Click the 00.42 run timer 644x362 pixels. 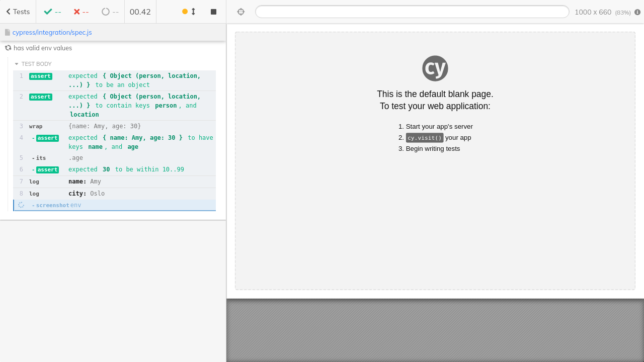140,12
